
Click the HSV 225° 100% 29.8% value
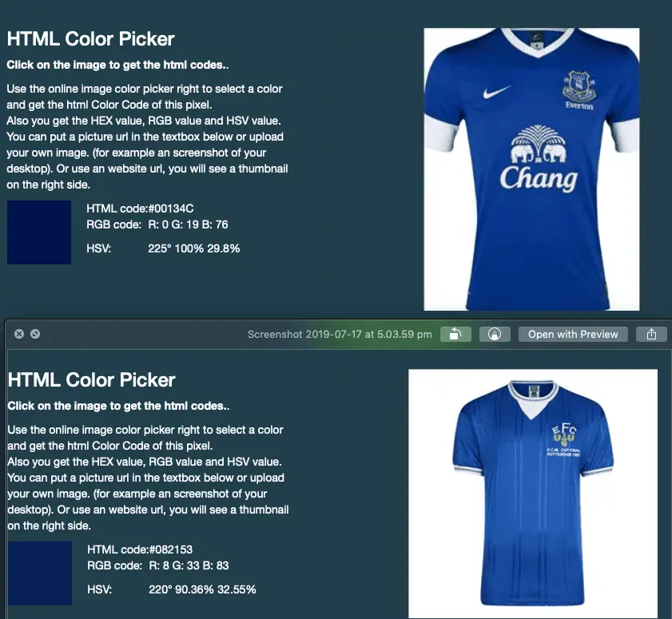(x=193, y=248)
